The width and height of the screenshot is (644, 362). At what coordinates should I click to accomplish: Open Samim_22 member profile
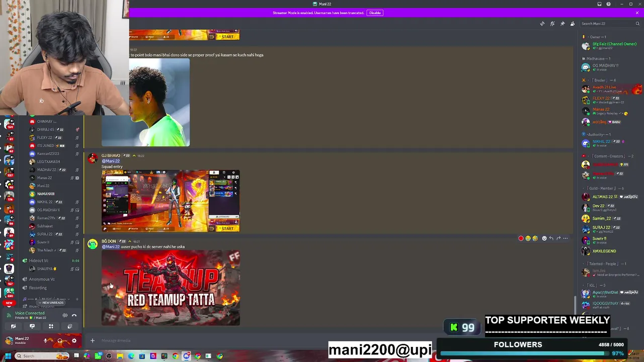[x=611, y=218]
